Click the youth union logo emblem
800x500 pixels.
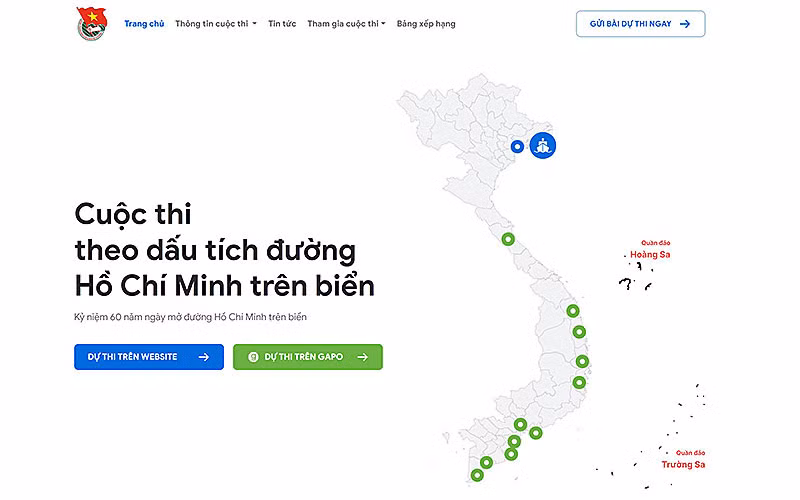[x=92, y=23]
